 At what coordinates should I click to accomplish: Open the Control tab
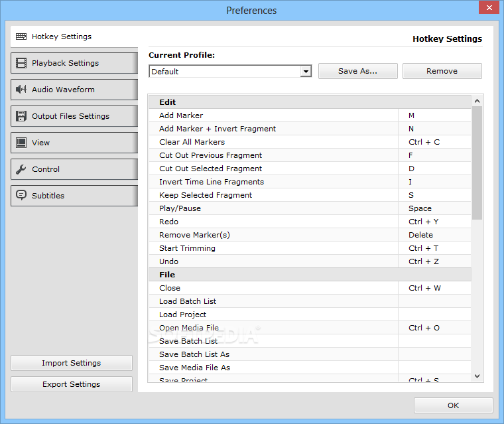click(74, 169)
